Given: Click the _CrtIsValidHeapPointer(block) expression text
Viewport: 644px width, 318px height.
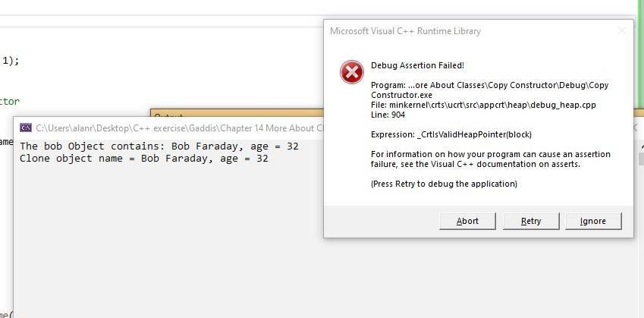Looking at the screenshot, I should pos(451,134).
